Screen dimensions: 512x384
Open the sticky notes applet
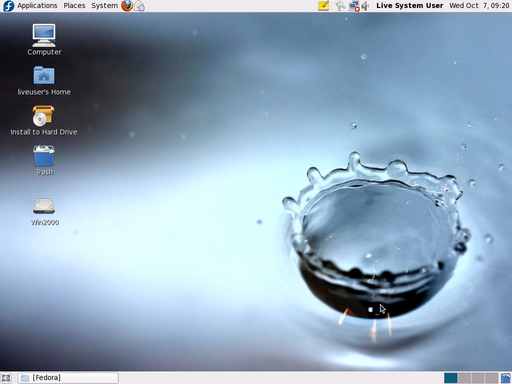[x=323, y=6]
